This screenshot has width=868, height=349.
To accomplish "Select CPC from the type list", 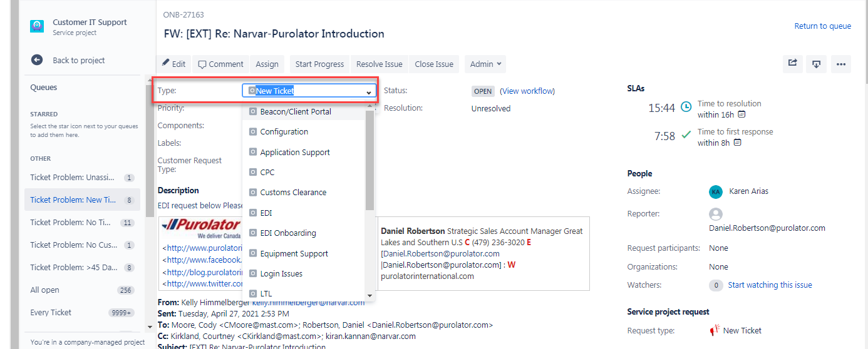I will 303,172.
